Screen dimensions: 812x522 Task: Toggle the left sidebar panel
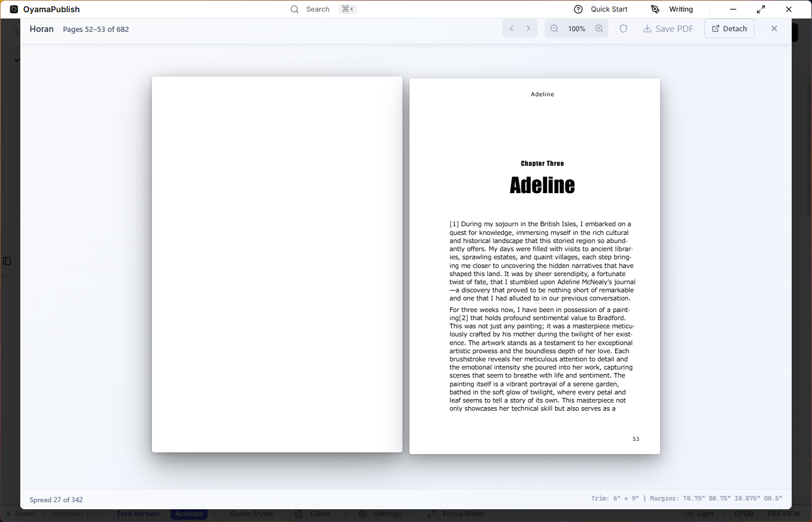point(6,261)
